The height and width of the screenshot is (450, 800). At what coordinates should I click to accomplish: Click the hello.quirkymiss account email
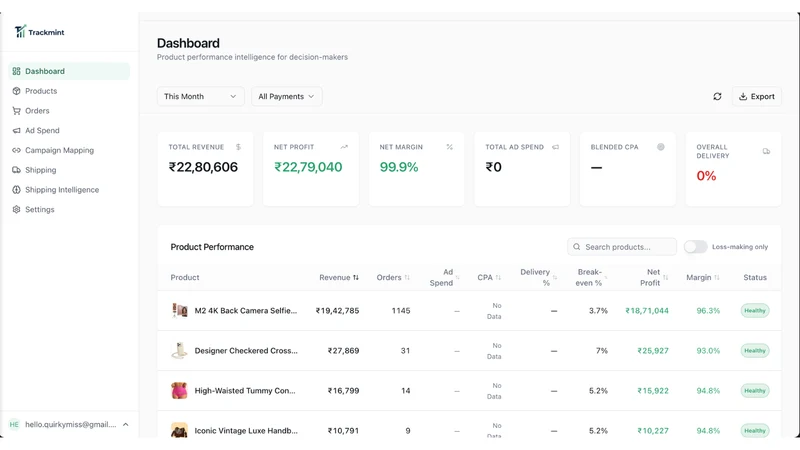[70, 424]
